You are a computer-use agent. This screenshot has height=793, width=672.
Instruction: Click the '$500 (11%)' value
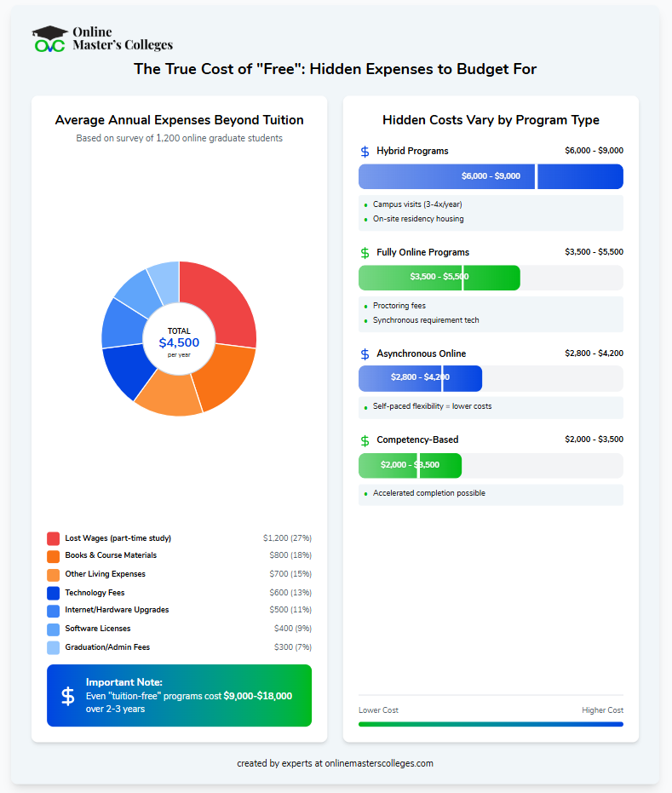(290, 610)
